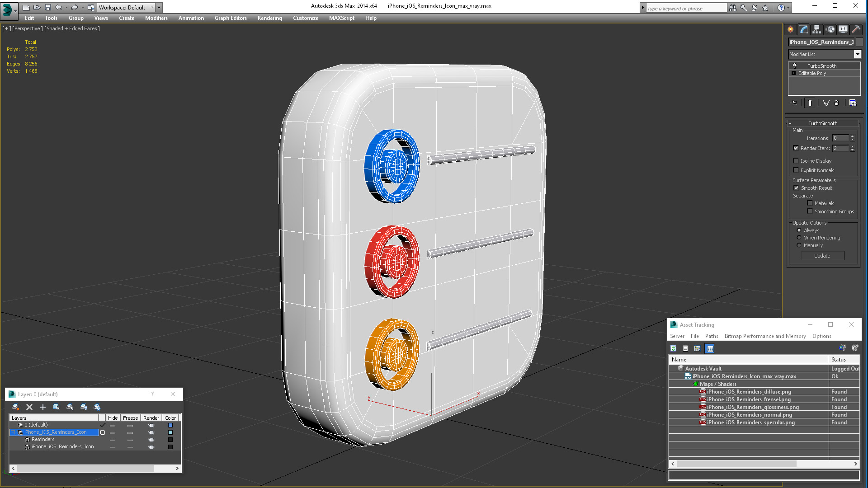This screenshot has width=868, height=488.
Task: Click the Update button in TurboSmooth
Action: click(822, 255)
